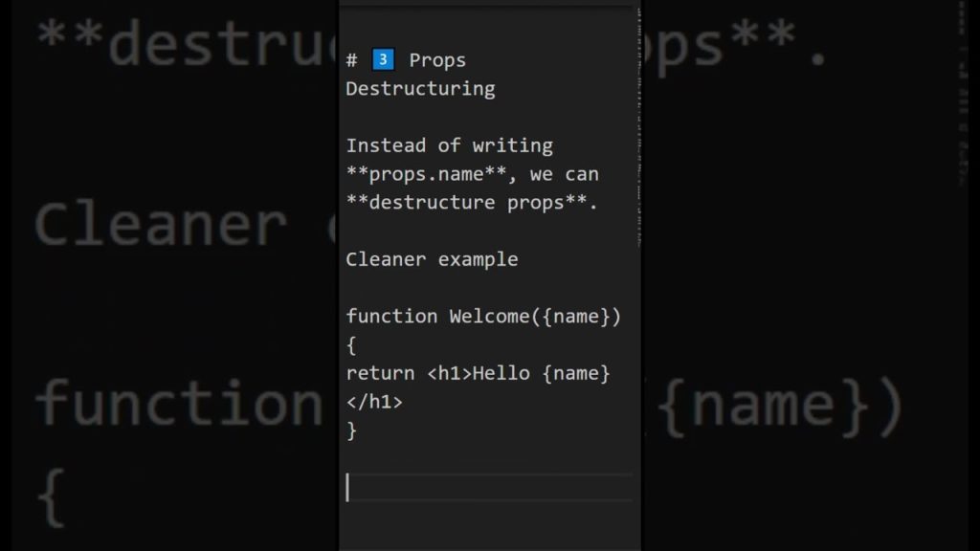980x551 pixels.
Task: Click the sharp "function" keyword in center editor
Action: [391, 317]
